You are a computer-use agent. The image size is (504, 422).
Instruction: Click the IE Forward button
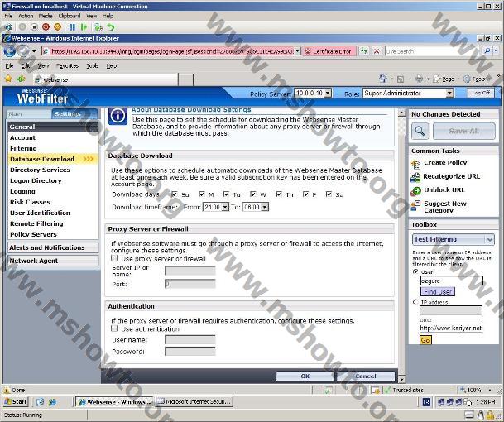[23, 51]
